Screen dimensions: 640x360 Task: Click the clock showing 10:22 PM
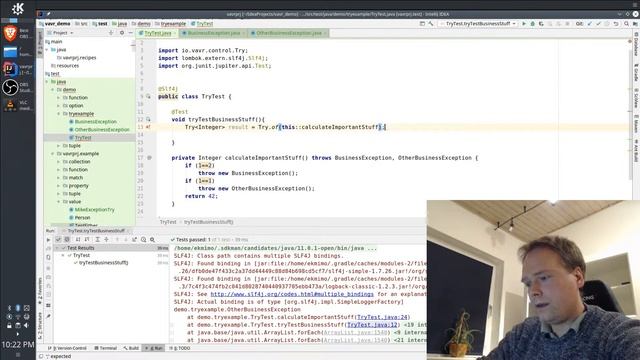(x=18, y=344)
